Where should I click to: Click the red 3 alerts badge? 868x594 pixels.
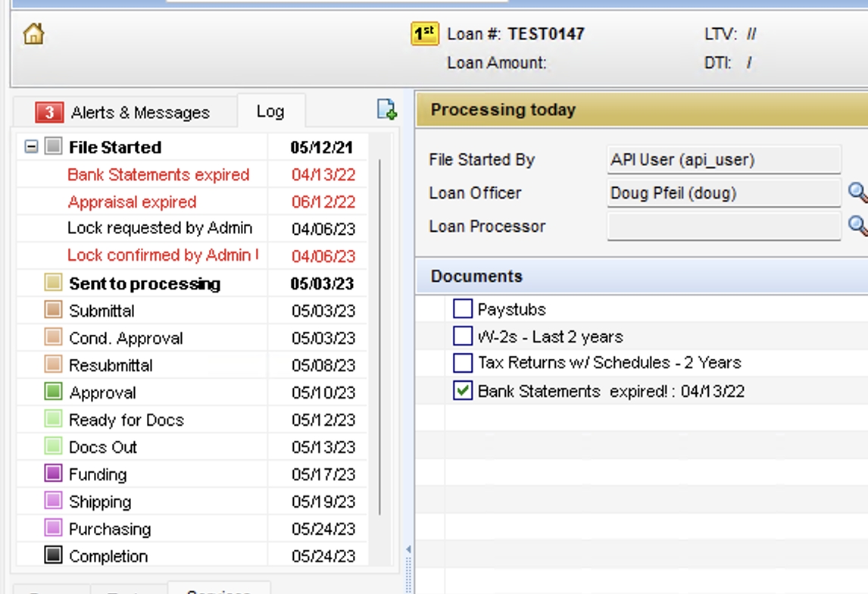[49, 113]
